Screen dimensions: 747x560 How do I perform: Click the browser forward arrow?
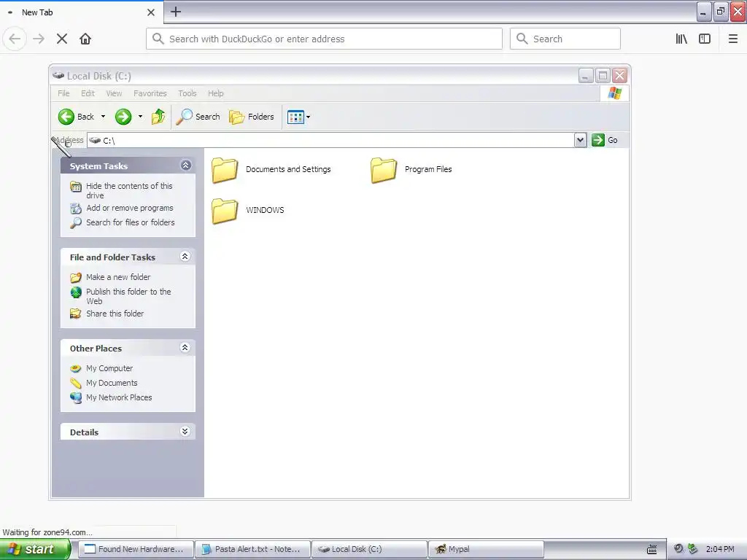39,39
